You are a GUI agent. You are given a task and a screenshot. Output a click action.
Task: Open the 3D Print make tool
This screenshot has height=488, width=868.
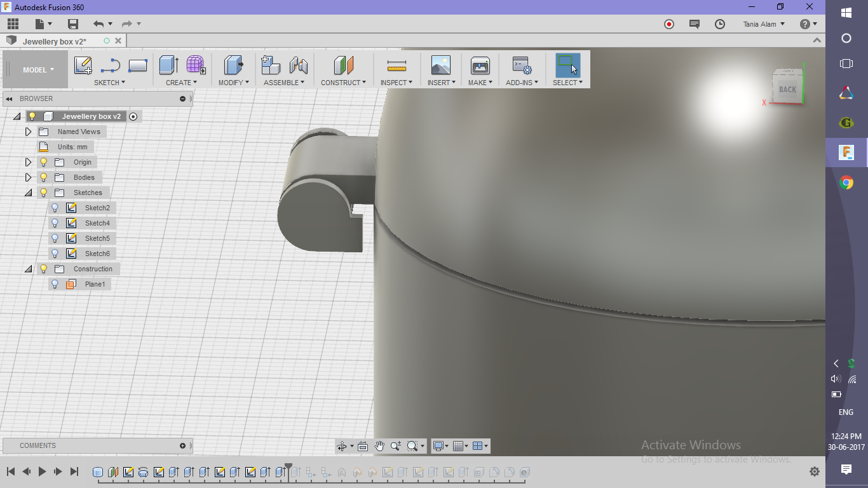click(480, 65)
